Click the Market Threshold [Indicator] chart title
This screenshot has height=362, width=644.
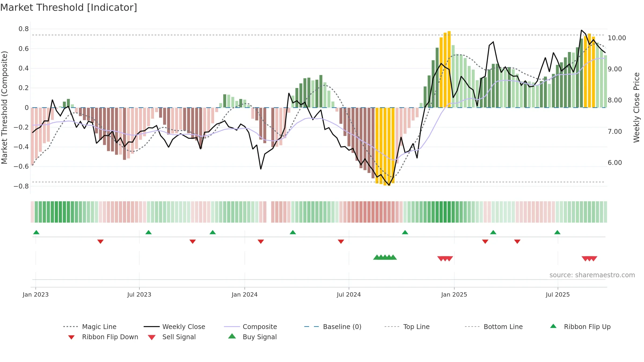click(x=69, y=8)
